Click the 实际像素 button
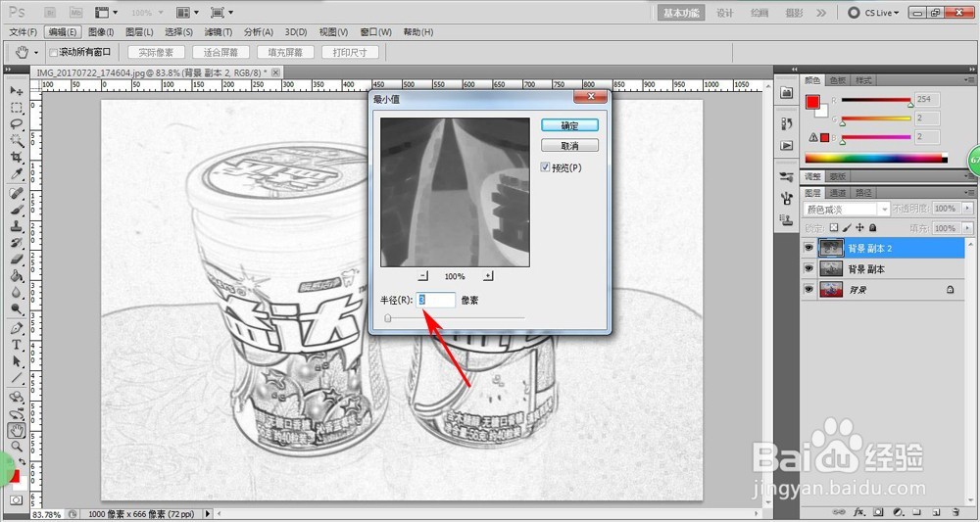 156,53
